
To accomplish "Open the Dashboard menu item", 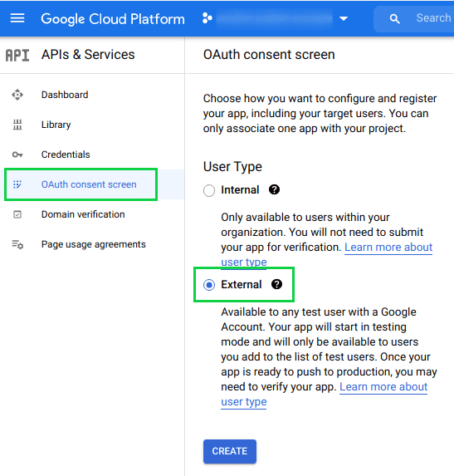I will (65, 95).
